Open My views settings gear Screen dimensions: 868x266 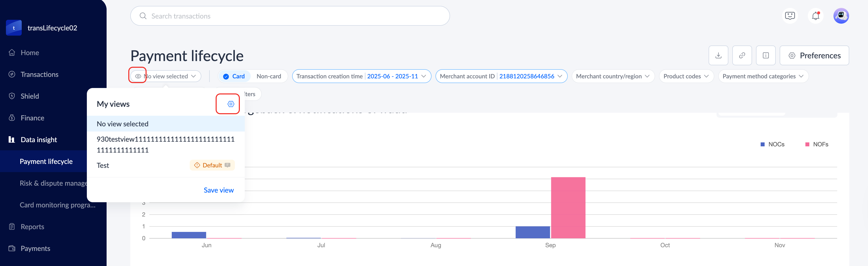pyautogui.click(x=230, y=104)
